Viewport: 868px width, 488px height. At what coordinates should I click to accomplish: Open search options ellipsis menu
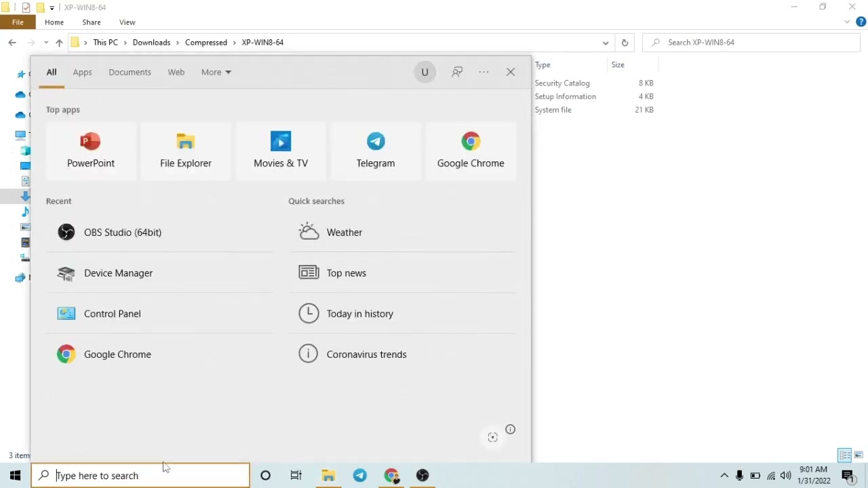click(x=484, y=72)
